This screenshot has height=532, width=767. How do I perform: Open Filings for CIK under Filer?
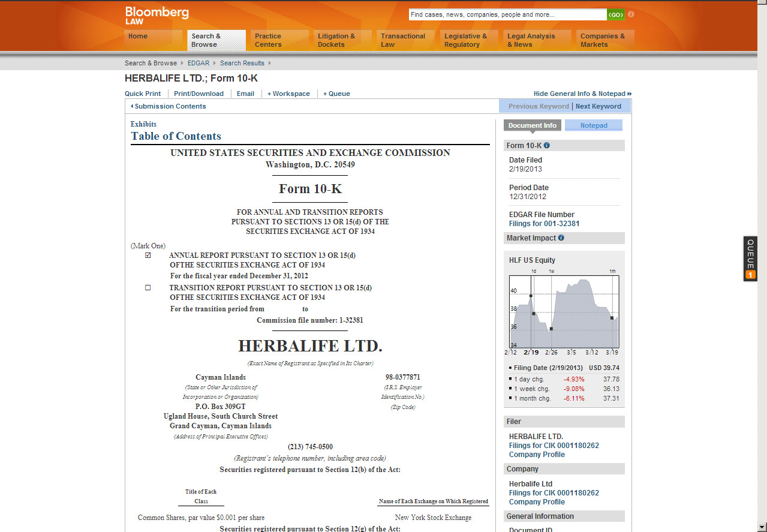pyautogui.click(x=554, y=446)
